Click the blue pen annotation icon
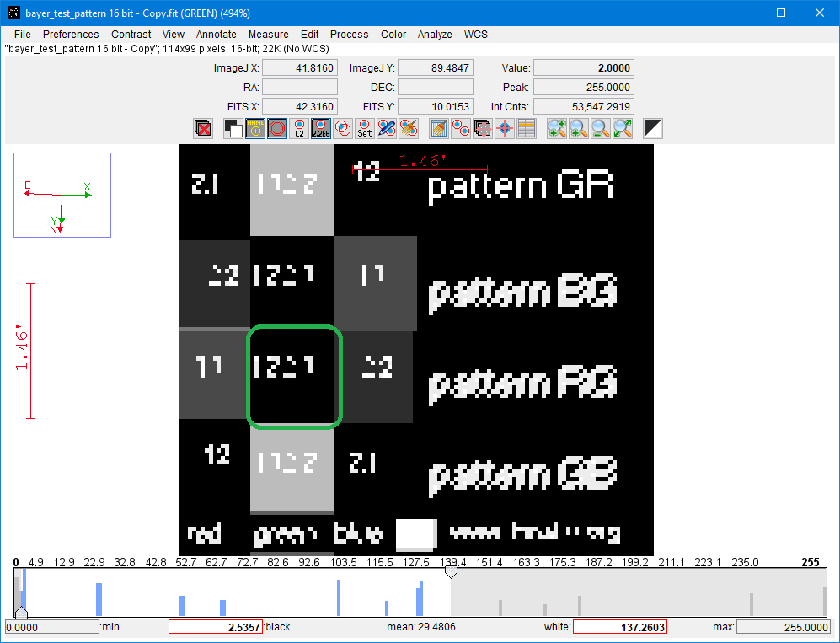 pos(386,128)
